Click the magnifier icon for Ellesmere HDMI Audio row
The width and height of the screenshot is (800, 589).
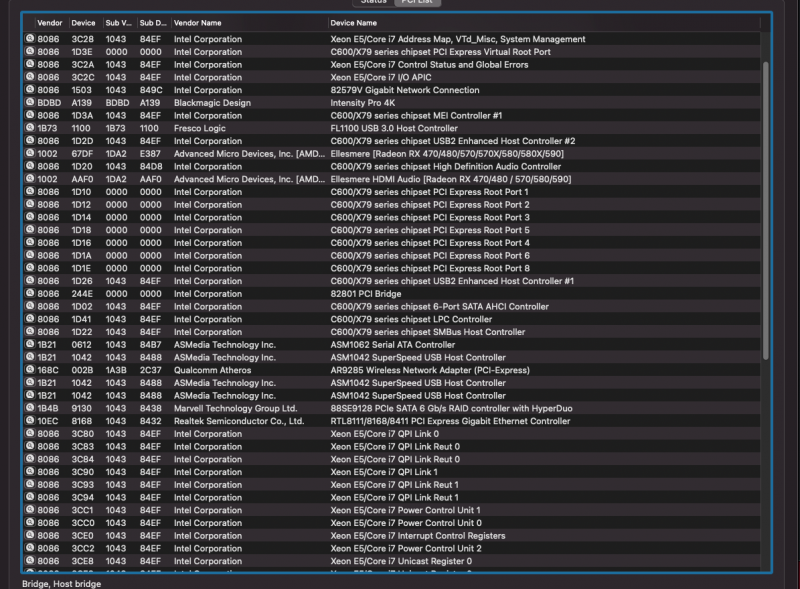click(30, 179)
